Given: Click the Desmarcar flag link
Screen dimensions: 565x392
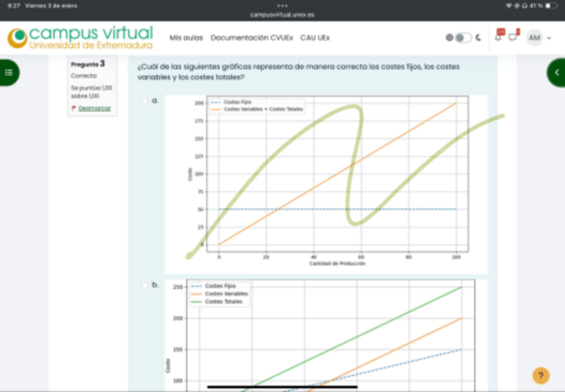Looking at the screenshot, I should pos(95,108).
